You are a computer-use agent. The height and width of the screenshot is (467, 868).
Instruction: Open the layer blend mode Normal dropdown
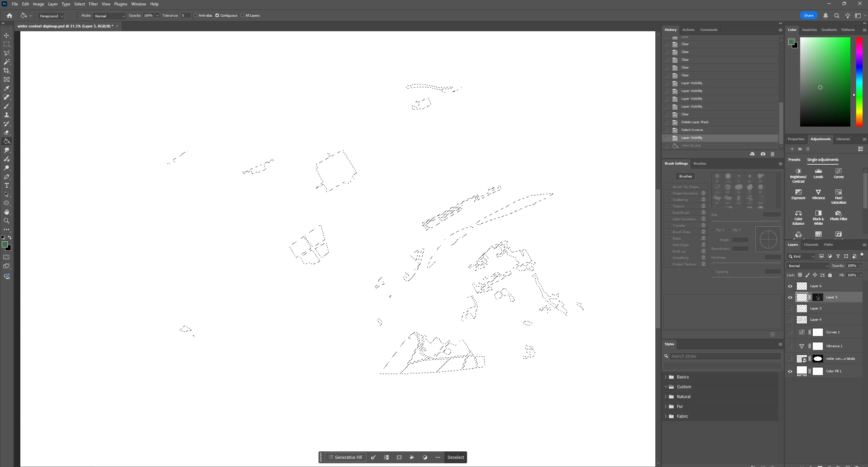[808, 266]
